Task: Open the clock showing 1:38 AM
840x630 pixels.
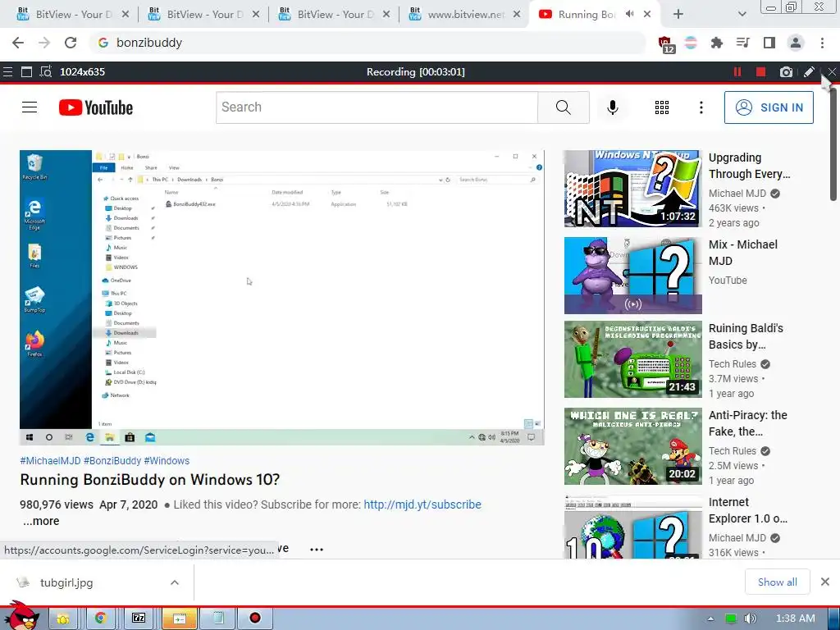Action: tap(796, 619)
